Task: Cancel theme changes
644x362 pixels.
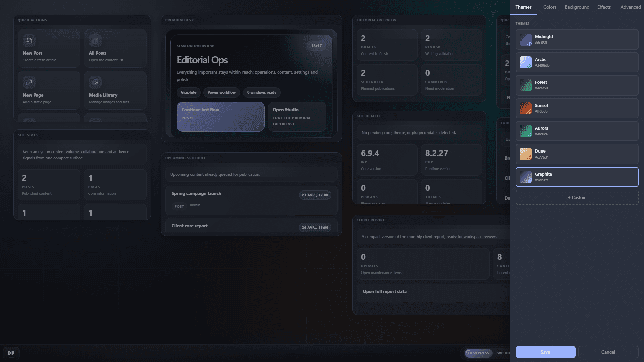Action: pyautogui.click(x=608, y=352)
